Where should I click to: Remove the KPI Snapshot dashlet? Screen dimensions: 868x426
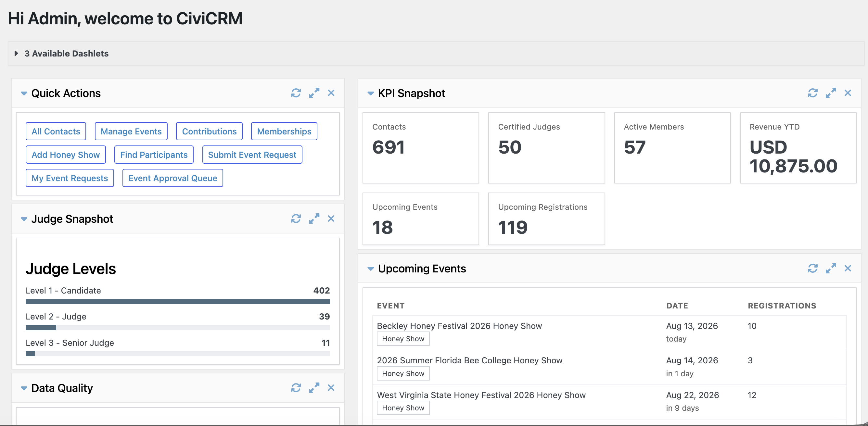[848, 93]
